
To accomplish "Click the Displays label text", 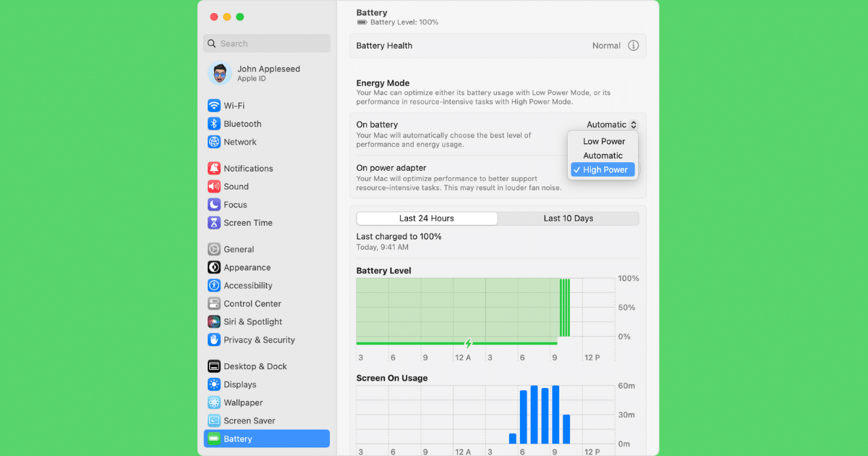I will [x=240, y=384].
